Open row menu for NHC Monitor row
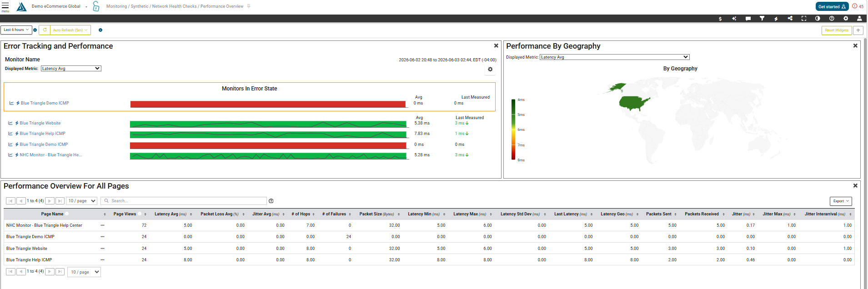The width and height of the screenshot is (868, 289). pyautogui.click(x=102, y=225)
